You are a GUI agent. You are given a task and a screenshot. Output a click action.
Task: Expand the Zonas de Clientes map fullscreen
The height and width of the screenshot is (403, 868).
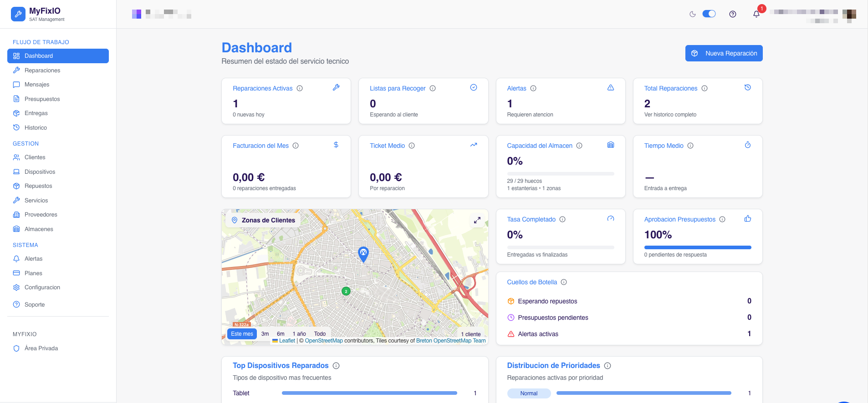pyautogui.click(x=477, y=220)
